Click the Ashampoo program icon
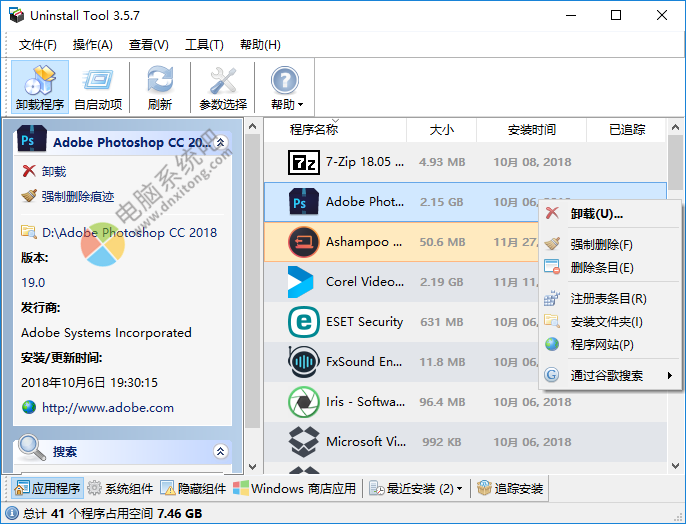The image size is (686, 524). pyautogui.click(x=303, y=242)
